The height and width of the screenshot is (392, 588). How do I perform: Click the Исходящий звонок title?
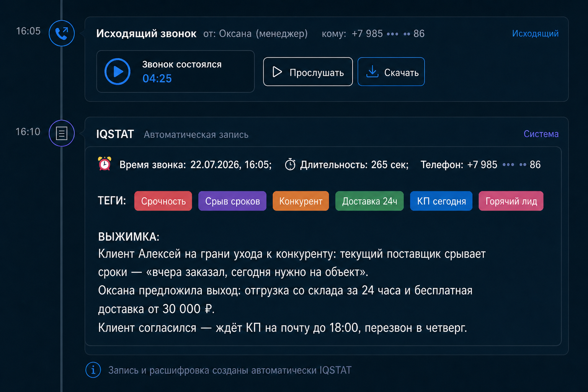[x=146, y=34]
